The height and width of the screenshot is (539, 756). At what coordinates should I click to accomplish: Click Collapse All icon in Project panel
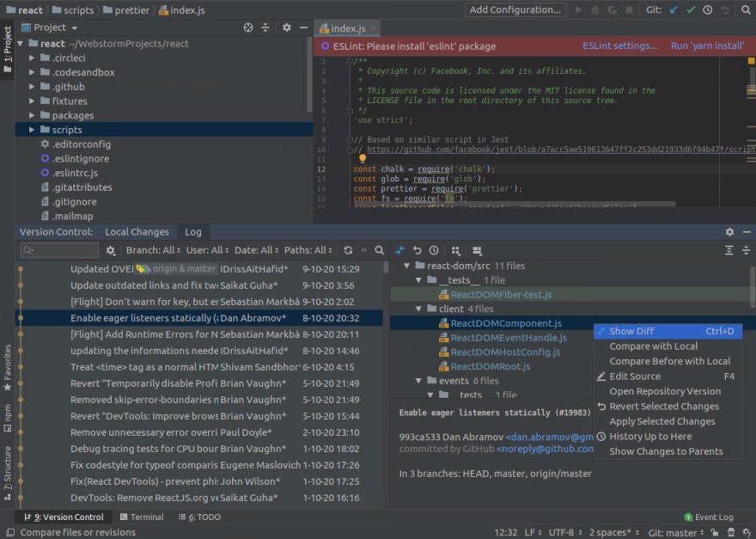(x=265, y=28)
